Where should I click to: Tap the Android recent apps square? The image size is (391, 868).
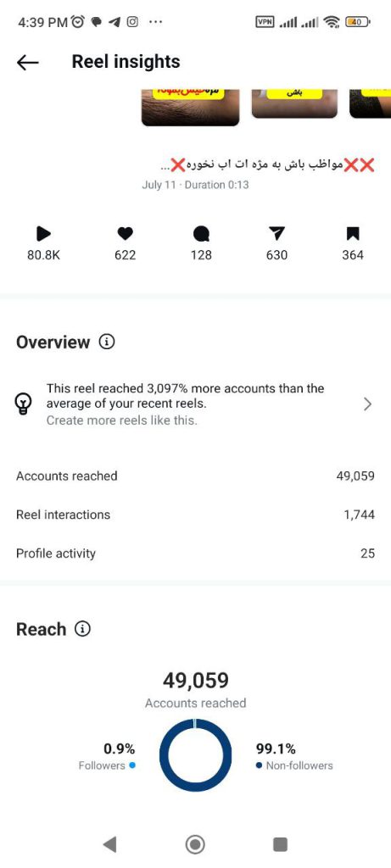281,844
